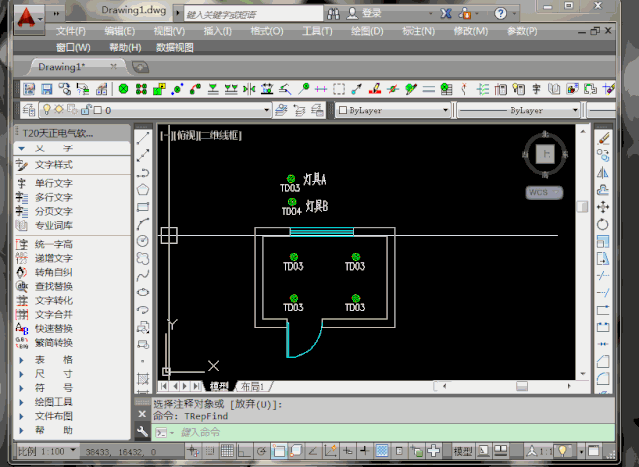Select the Ellipse draw tool
This screenshot has height=467, width=639.
(x=143, y=292)
